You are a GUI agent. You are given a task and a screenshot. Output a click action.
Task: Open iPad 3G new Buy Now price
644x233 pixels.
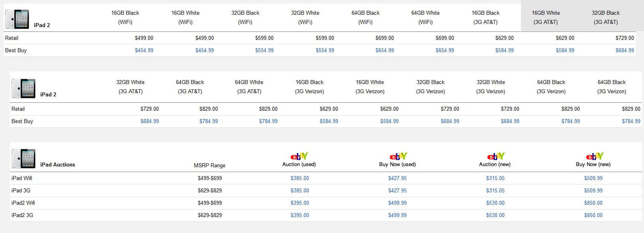(593, 191)
